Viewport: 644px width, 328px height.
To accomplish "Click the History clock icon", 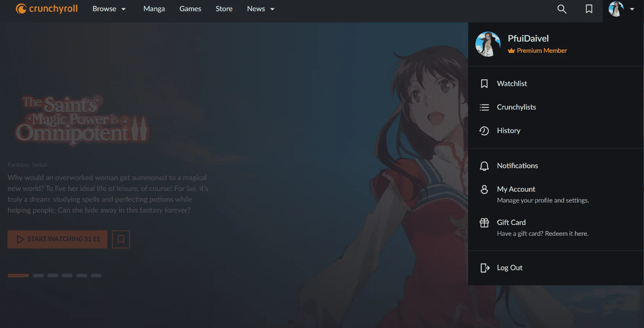I will click(484, 131).
